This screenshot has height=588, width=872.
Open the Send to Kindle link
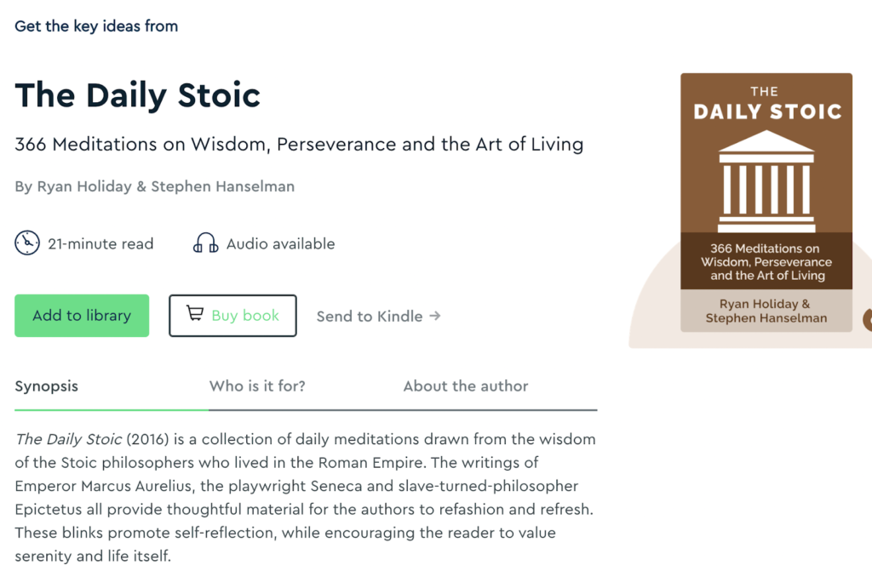[370, 316]
